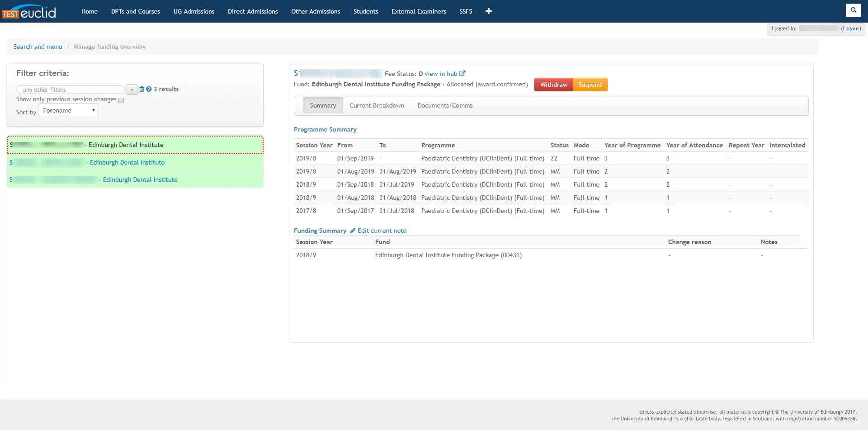
Task: Expand the UG Admissions menu
Action: (x=193, y=11)
